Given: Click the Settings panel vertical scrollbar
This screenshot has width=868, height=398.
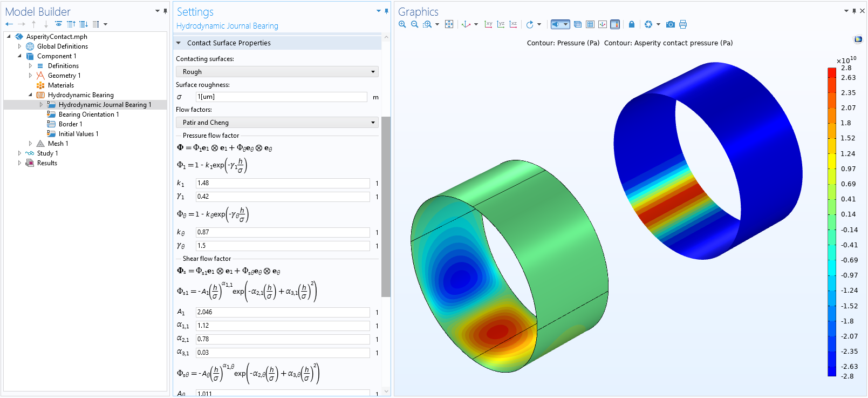Looking at the screenshot, I should (386, 205).
